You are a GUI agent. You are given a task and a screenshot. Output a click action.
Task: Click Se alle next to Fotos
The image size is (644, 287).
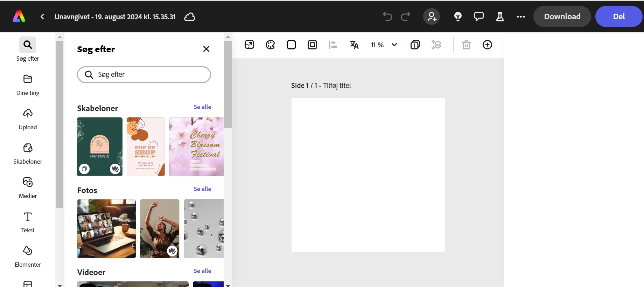202,189
